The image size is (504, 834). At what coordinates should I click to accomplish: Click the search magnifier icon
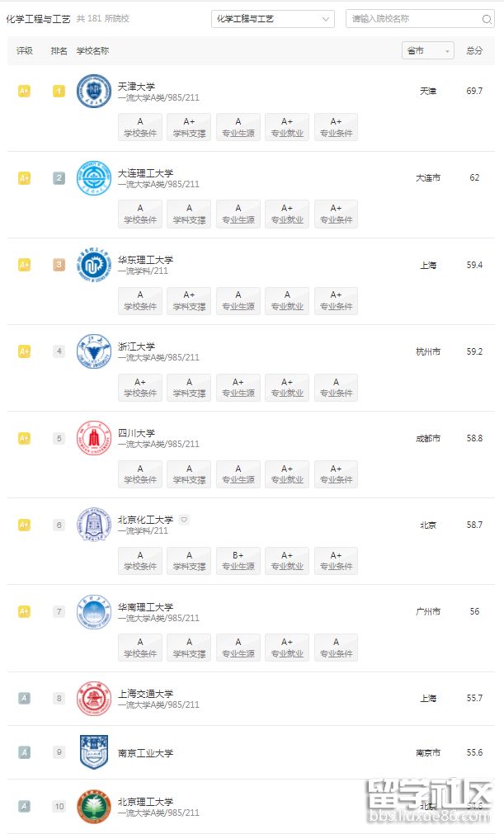(487, 19)
